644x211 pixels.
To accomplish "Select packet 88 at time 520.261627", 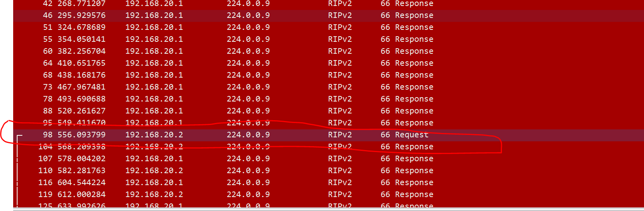I will click(x=328, y=111).
